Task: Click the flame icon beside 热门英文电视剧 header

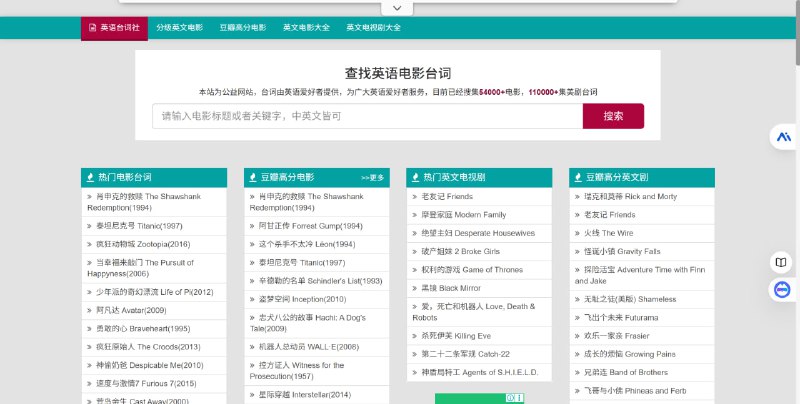Action: click(x=415, y=177)
